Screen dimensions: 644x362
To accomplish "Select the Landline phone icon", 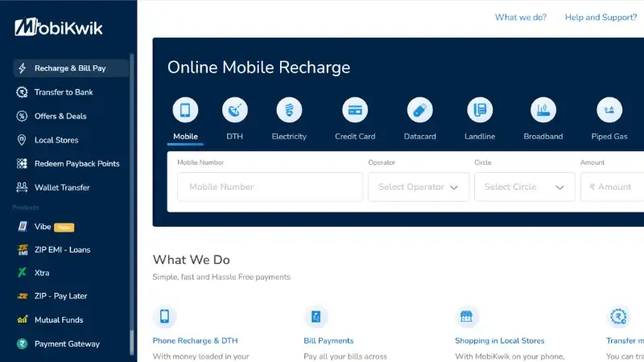I will [480, 110].
